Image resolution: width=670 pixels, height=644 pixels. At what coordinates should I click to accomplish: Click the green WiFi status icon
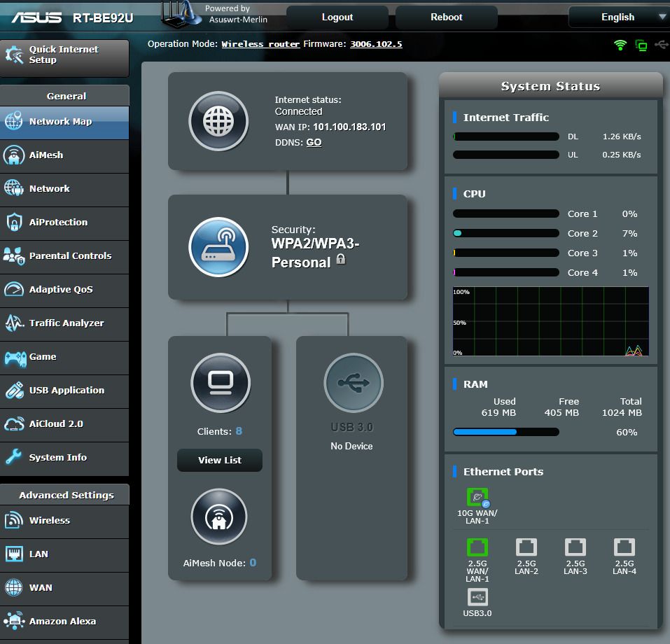click(620, 45)
